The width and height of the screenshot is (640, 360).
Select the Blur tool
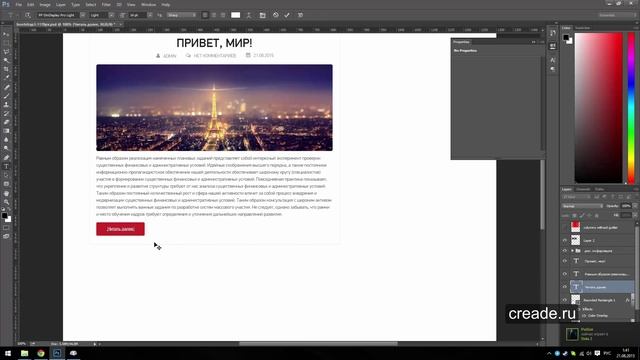tap(6, 140)
